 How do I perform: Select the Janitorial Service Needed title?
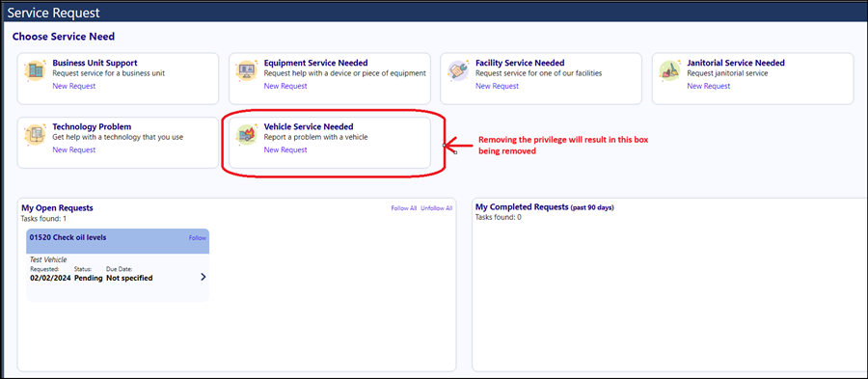[736, 63]
